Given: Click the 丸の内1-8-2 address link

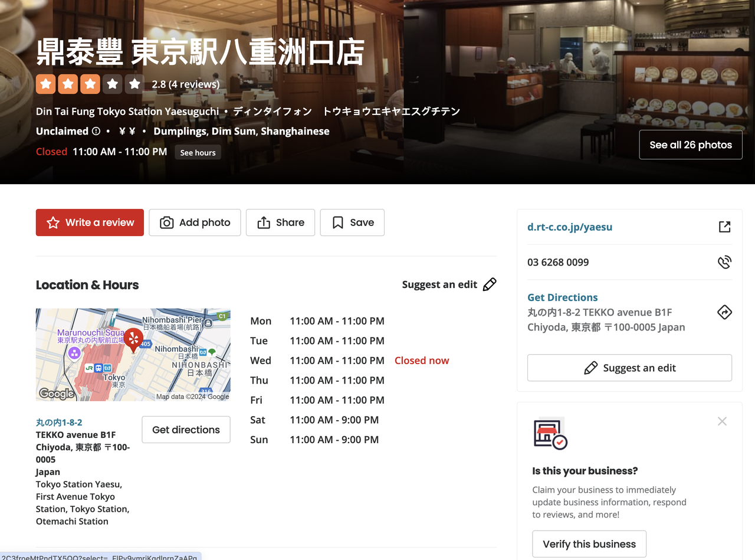Looking at the screenshot, I should coord(59,423).
